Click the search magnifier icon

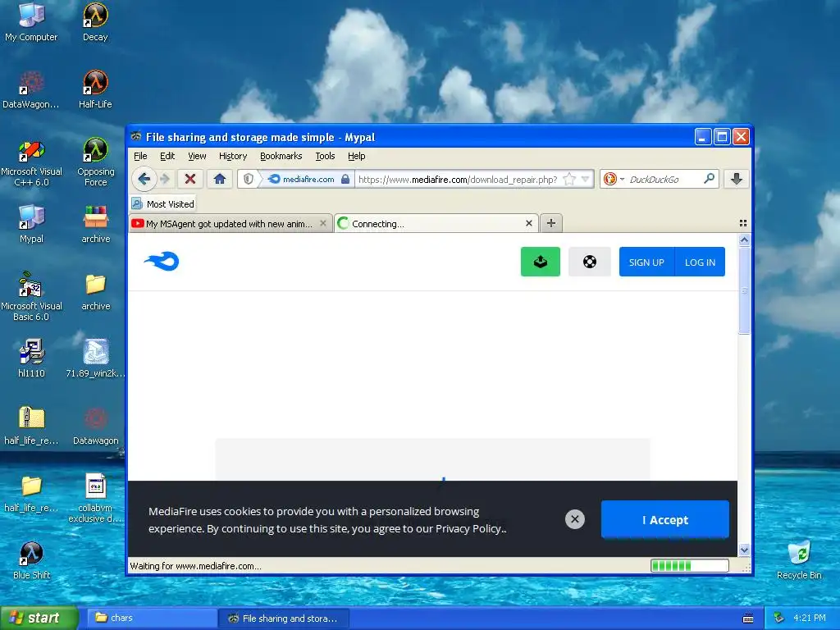tap(709, 178)
